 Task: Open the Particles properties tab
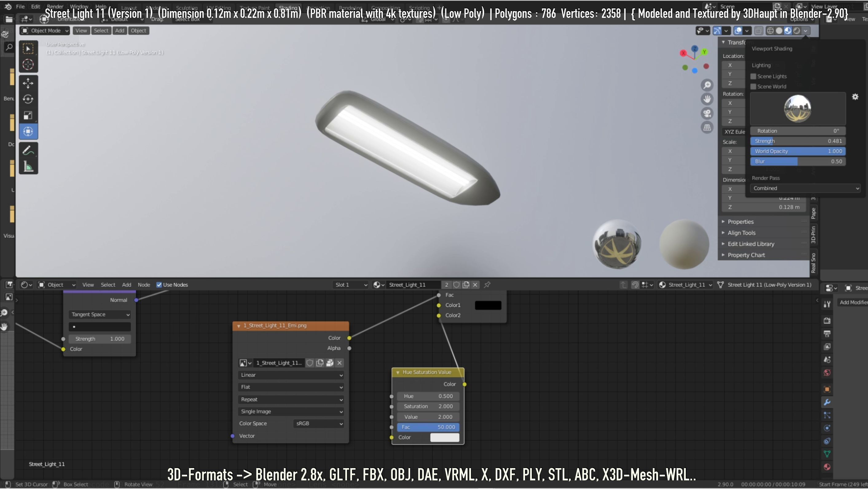(827, 415)
